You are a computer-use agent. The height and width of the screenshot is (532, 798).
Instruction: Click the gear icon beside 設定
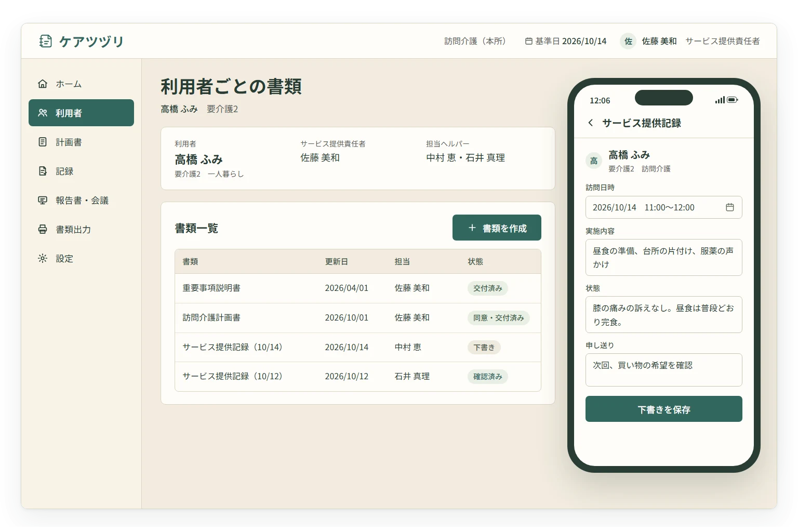pyautogui.click(x=43, y=258)
